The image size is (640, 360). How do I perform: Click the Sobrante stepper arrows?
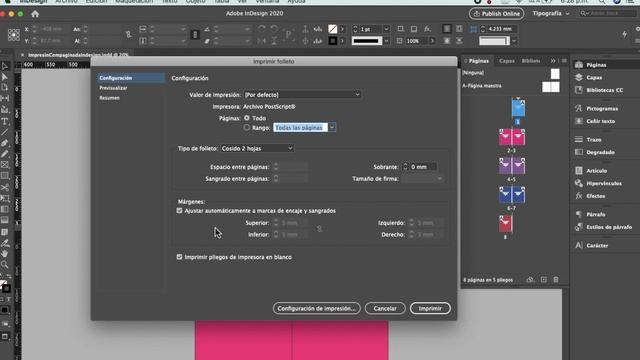[x=405, y=167]
